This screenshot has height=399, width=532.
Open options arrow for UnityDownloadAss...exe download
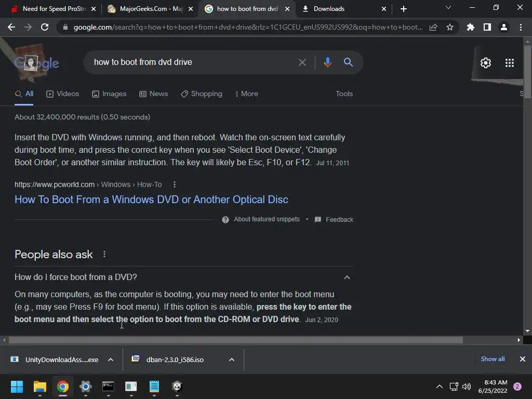(x=111, y=360)
